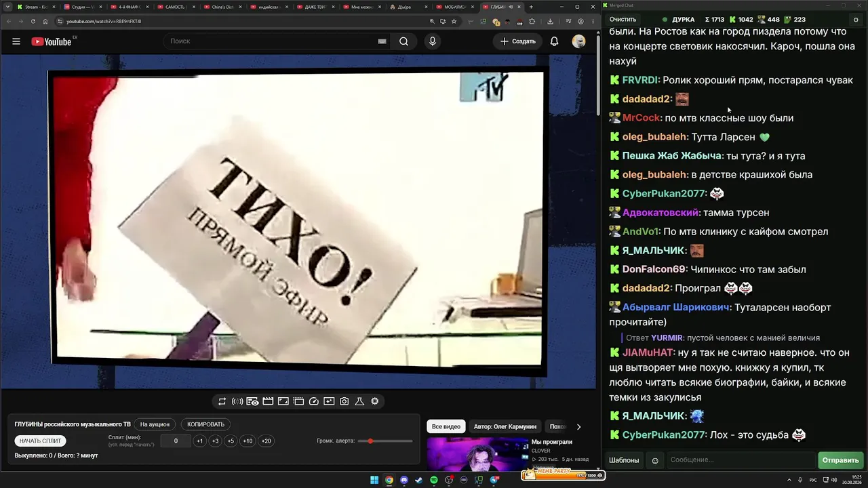Screen dimensions: 868x488
Task: Switch to the МОБИЛИЗА browser tab
Action: (x=455, y=7)
